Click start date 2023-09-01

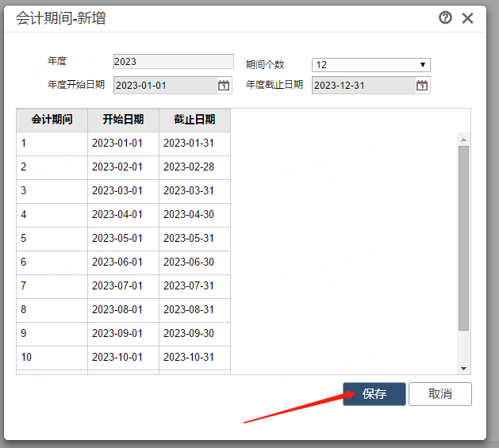pyautogui.click(x=123, y=334)
